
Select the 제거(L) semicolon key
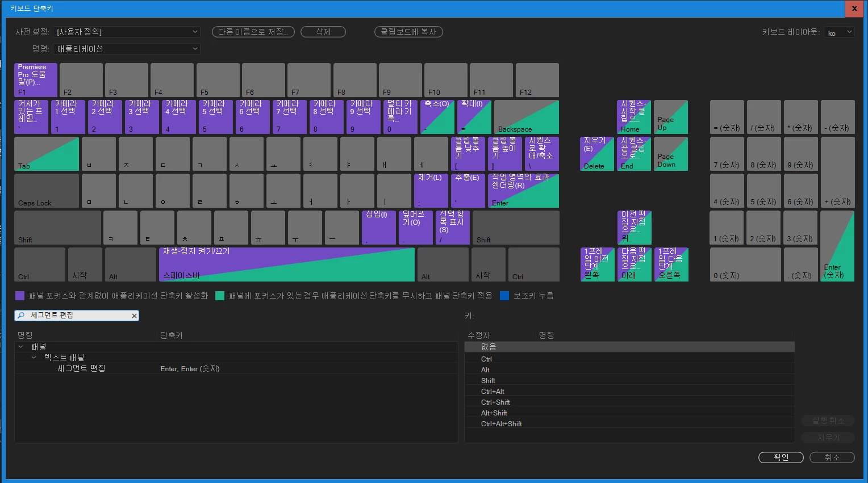(431, 191)
